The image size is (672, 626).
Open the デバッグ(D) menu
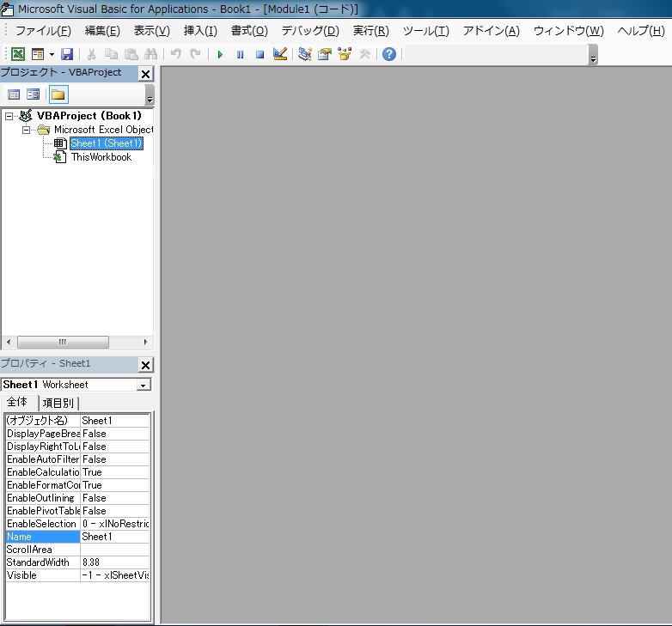coord(310,31)
